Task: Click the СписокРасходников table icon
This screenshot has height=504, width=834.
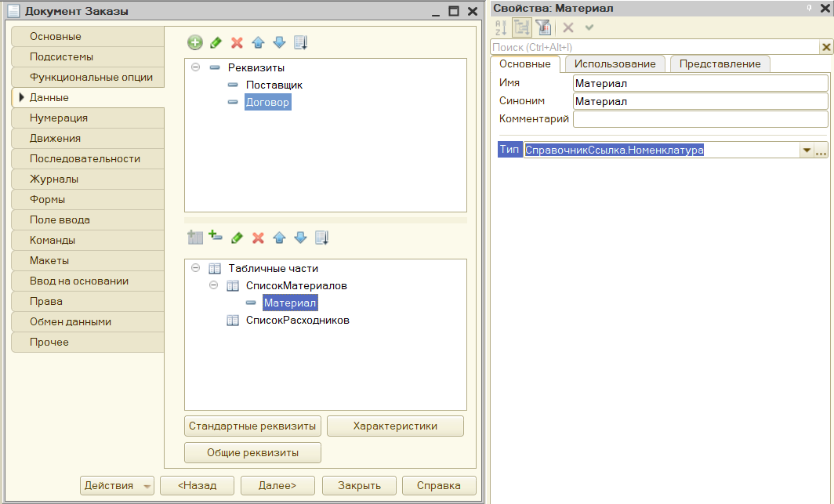Action: 233,321
